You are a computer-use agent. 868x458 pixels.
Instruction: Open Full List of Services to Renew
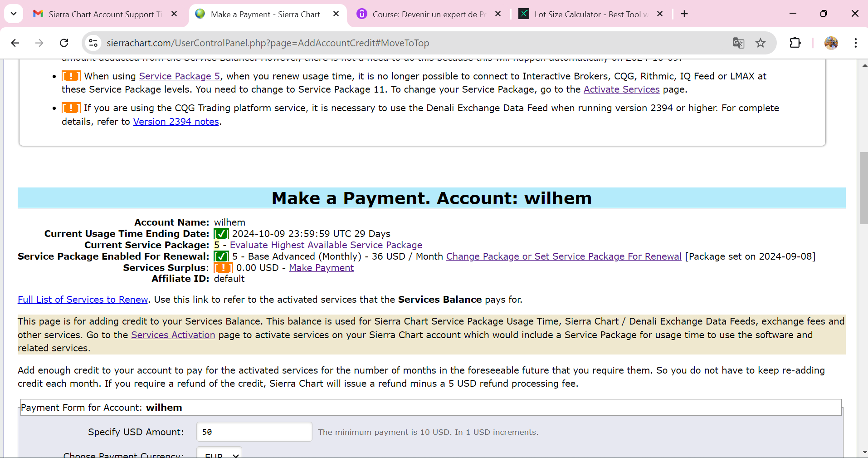pos(83,300)
